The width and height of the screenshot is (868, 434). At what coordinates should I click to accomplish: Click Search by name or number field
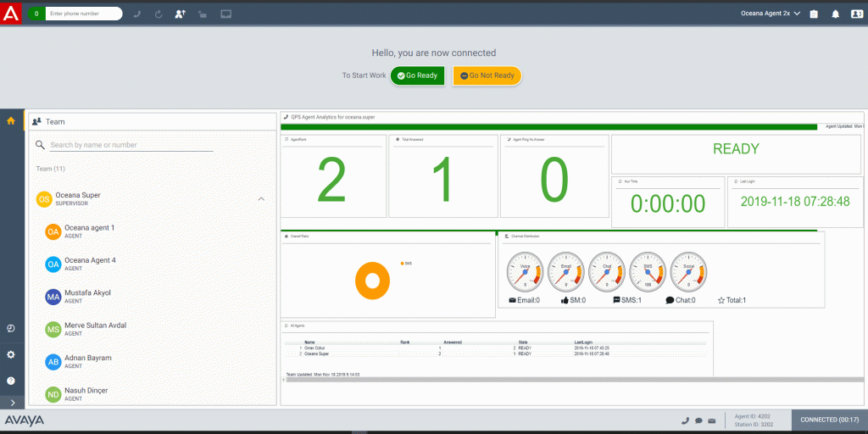131,145
